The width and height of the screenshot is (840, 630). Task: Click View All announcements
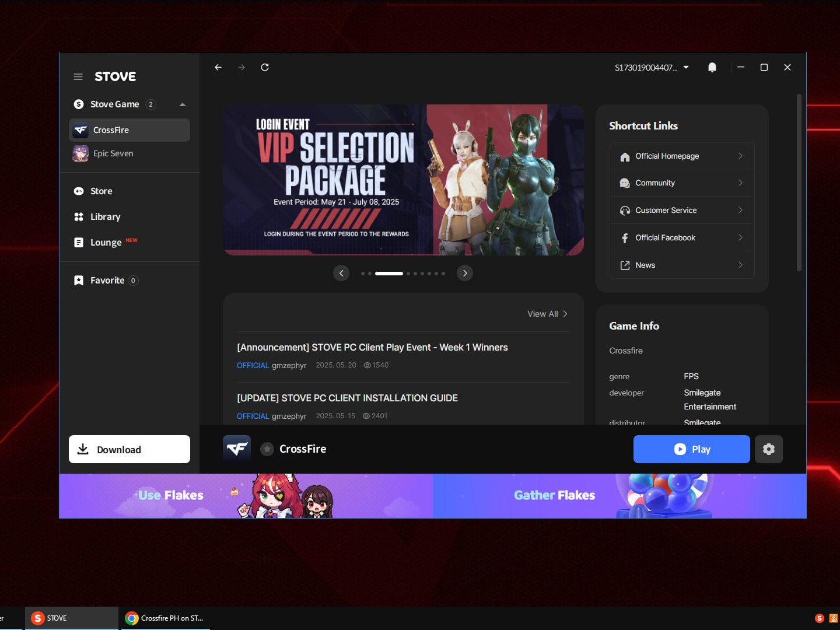click(x=547, y=314)
